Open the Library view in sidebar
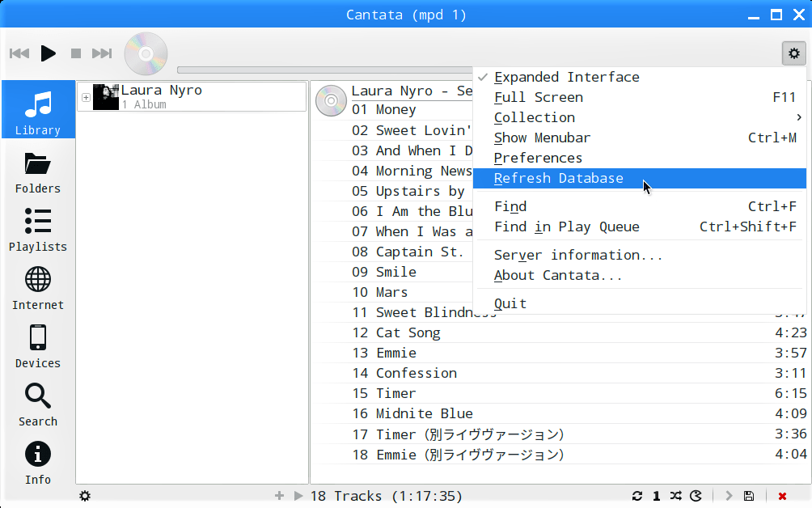Viewport: 812px width, 508px height. 38,109
